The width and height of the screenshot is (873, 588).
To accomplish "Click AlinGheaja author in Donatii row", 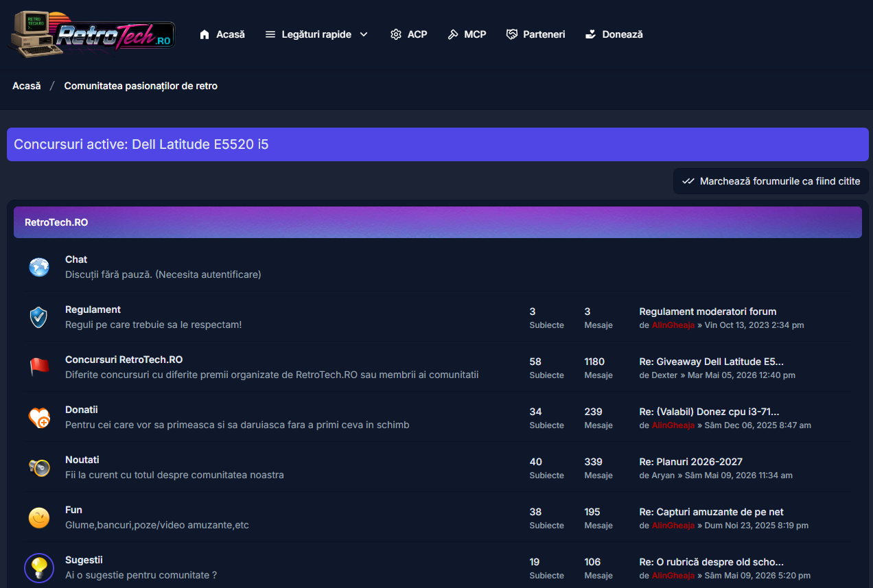I will pyautogui.click(x=673, y=425).
